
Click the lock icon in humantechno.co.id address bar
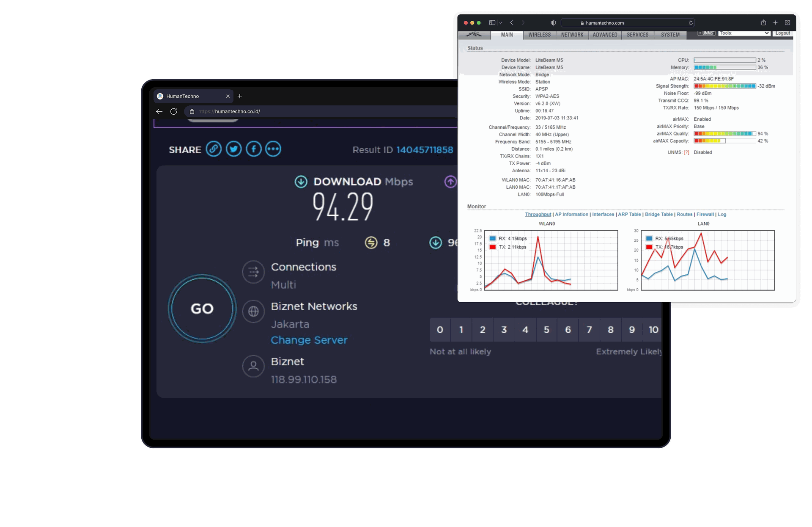pyautogui.click(x=192, y=111)
